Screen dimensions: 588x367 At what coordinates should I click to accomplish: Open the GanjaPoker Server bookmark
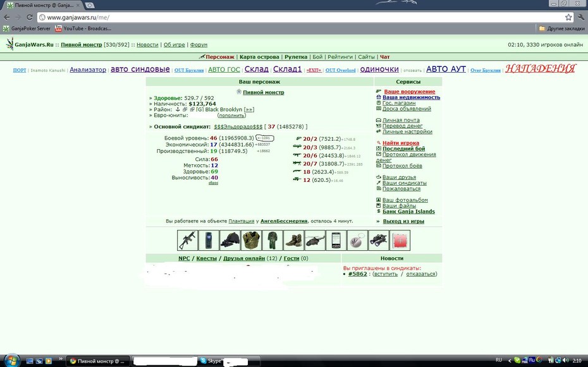[27, 28]
